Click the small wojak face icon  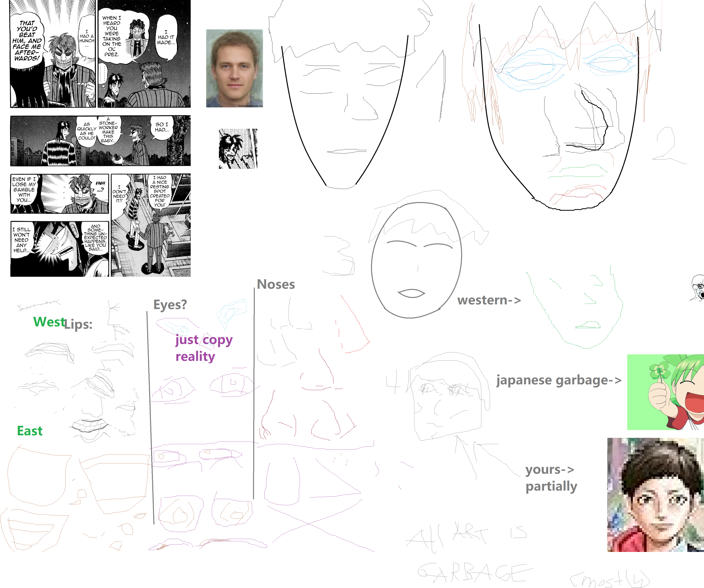pyautogui.click(x=698, y=287)
